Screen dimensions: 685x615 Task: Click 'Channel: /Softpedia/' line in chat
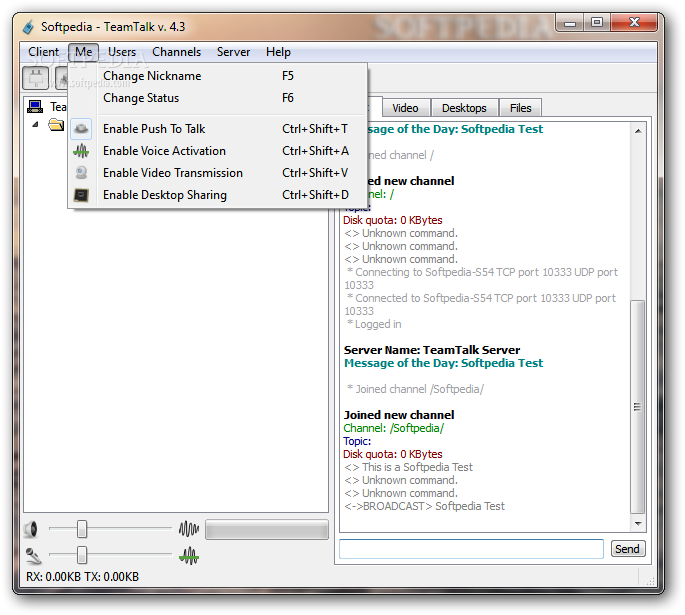[394, 428]
